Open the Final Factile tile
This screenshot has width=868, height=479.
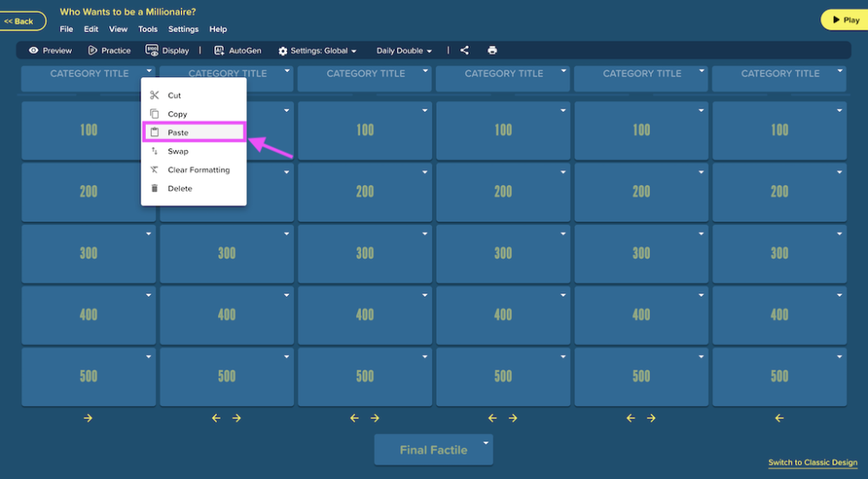433,449
